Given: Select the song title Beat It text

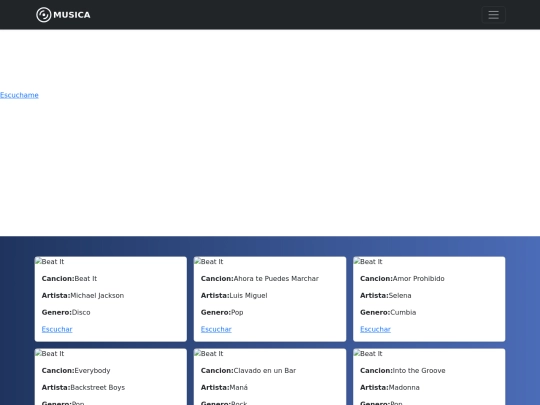Looking at the screenshot, I should [x=86, y=279].
